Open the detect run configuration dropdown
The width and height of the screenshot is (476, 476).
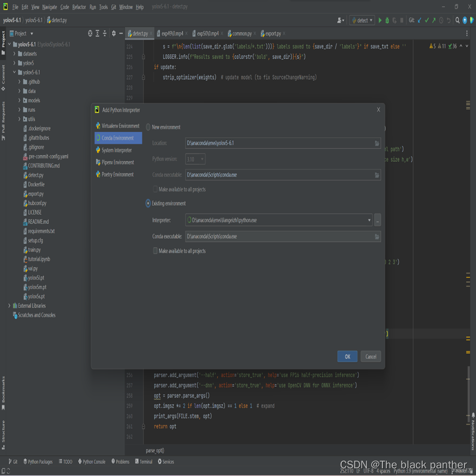[x=363, y=20]
